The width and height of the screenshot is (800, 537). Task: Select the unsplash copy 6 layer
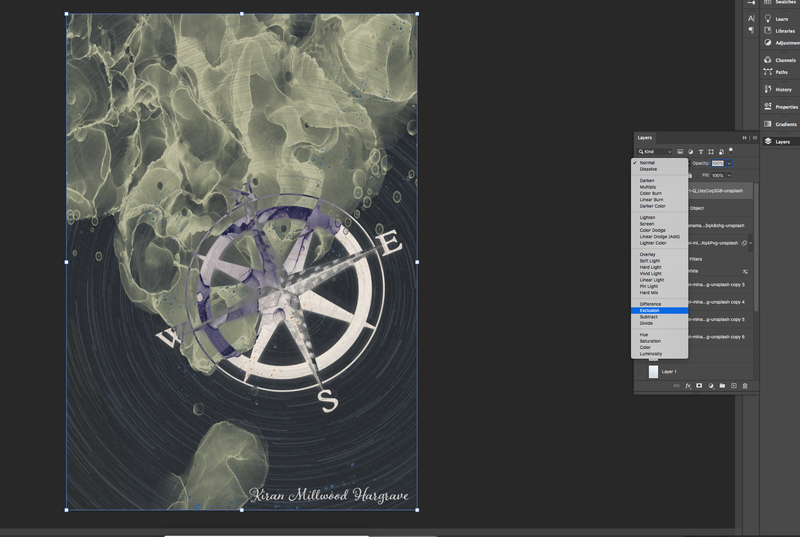coord(719,337)
